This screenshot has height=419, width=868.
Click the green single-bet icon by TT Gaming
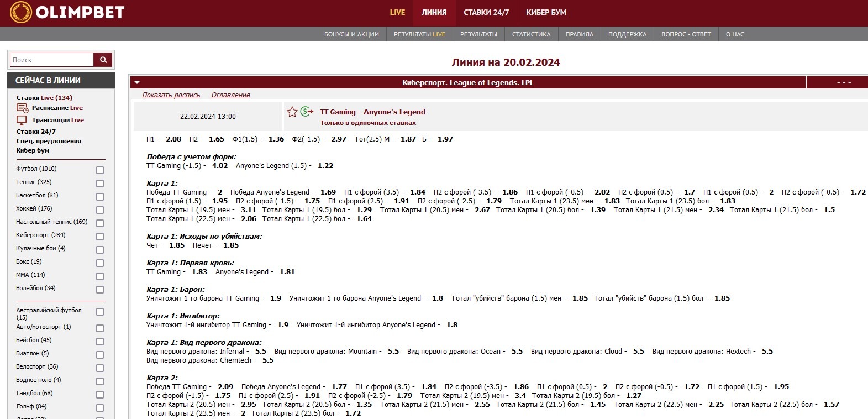(x=307, y=112)
